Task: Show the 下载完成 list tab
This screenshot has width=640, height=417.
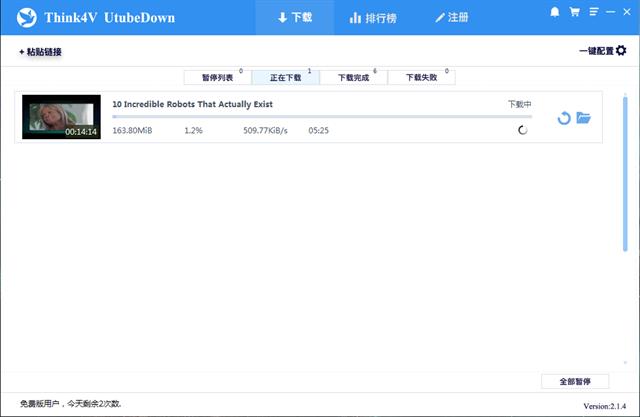Action: pyautogui.click(x=353, y=77)
